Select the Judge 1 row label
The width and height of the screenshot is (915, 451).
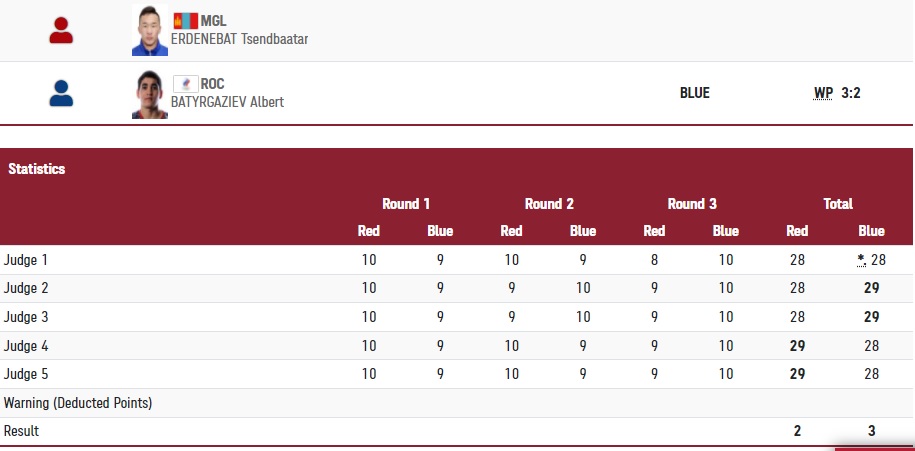26,260
